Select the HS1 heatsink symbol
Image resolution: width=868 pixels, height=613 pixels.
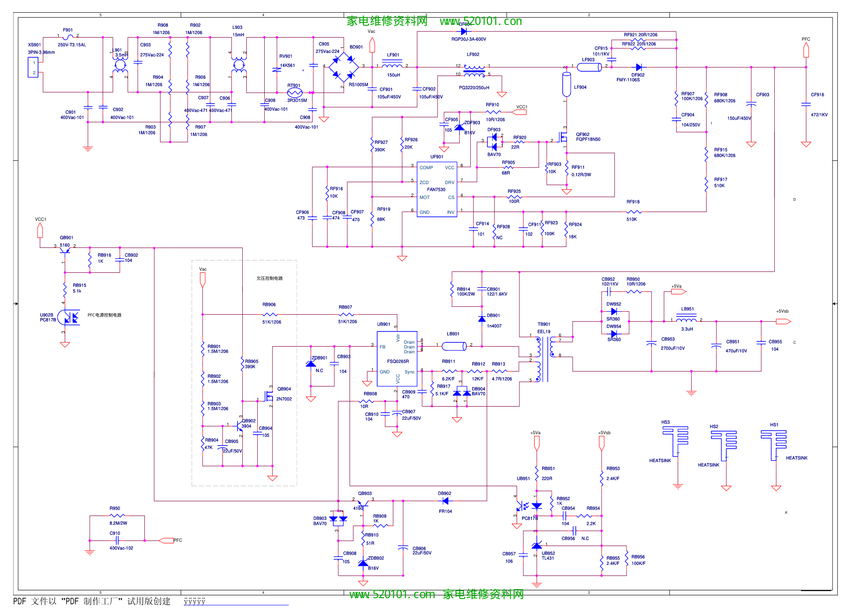[773, 445]
